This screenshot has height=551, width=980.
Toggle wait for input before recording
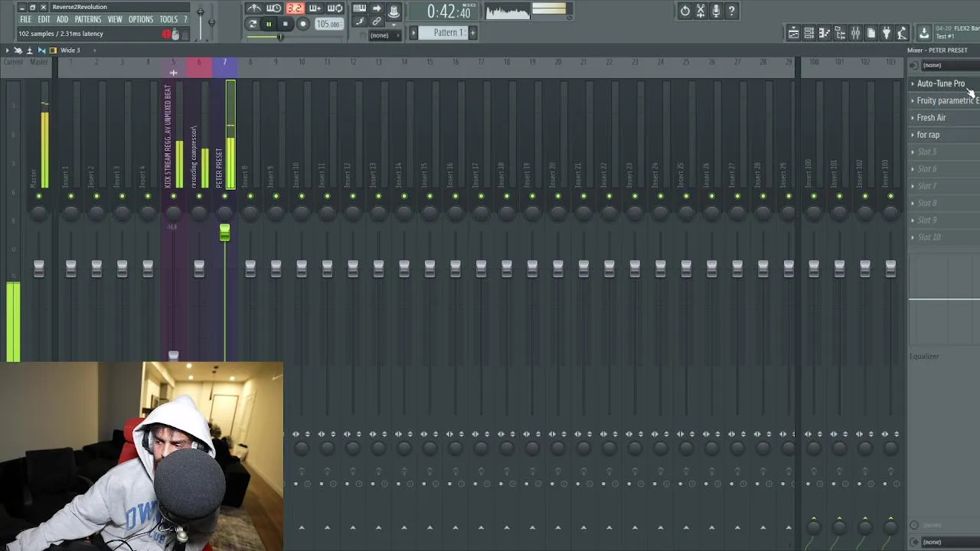point(274,8)
